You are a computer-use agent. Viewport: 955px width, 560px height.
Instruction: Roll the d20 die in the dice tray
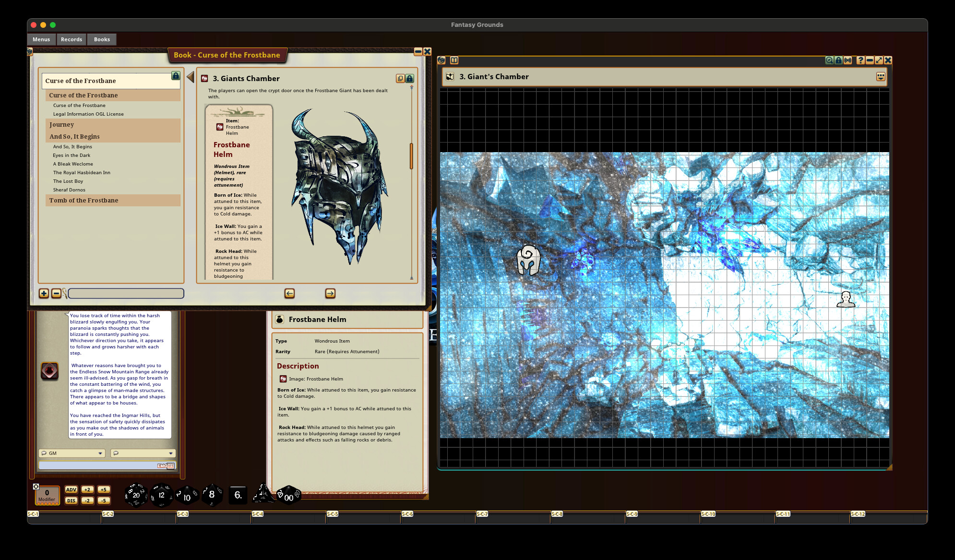coord(136,494)
